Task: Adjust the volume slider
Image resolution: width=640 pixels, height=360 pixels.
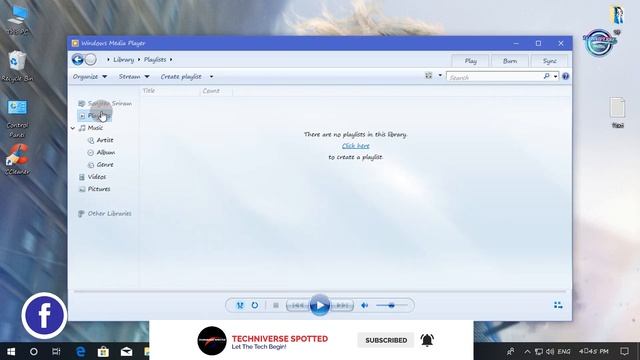Action: click(x=391, y=305)
